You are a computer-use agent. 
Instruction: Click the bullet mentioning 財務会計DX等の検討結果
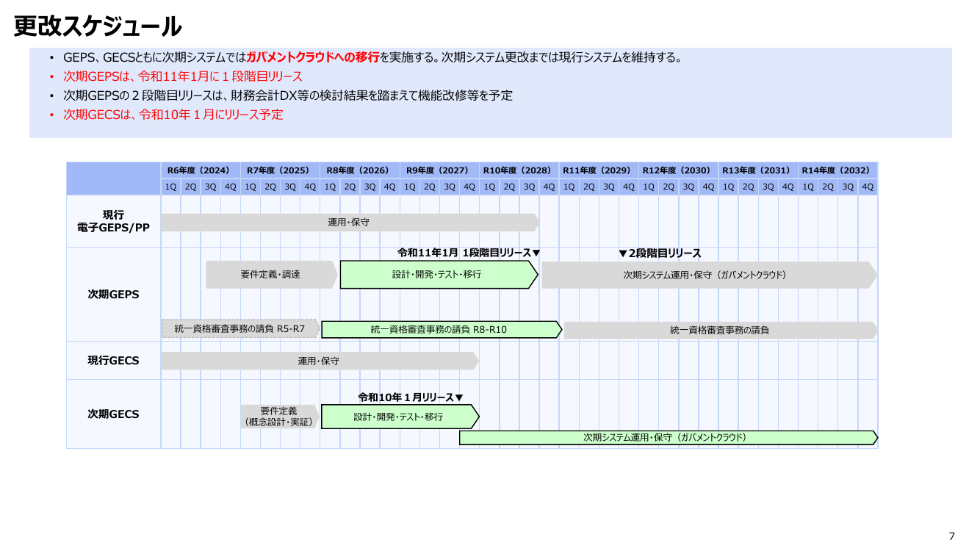tap(288, 96)
